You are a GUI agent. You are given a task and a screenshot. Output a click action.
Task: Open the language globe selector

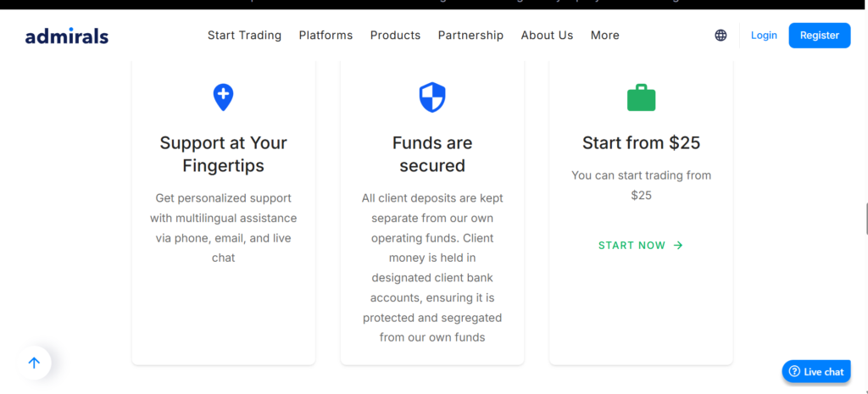pos(721,36)
